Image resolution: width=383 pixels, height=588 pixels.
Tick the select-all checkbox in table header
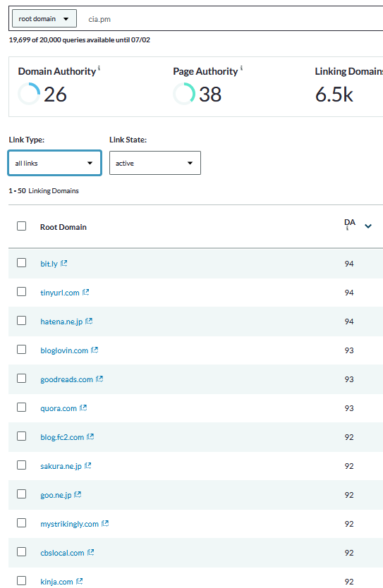[x=21, y=226]
